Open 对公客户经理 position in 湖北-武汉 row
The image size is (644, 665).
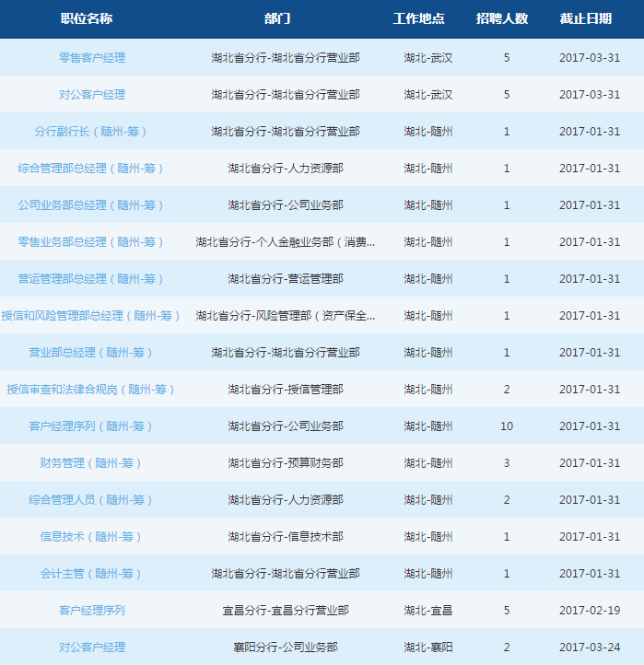91,95
